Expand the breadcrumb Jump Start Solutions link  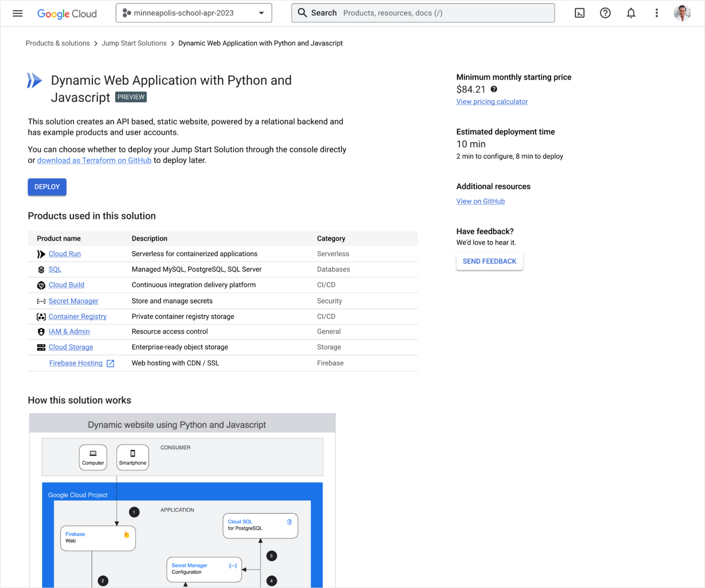tap(134, 43)
